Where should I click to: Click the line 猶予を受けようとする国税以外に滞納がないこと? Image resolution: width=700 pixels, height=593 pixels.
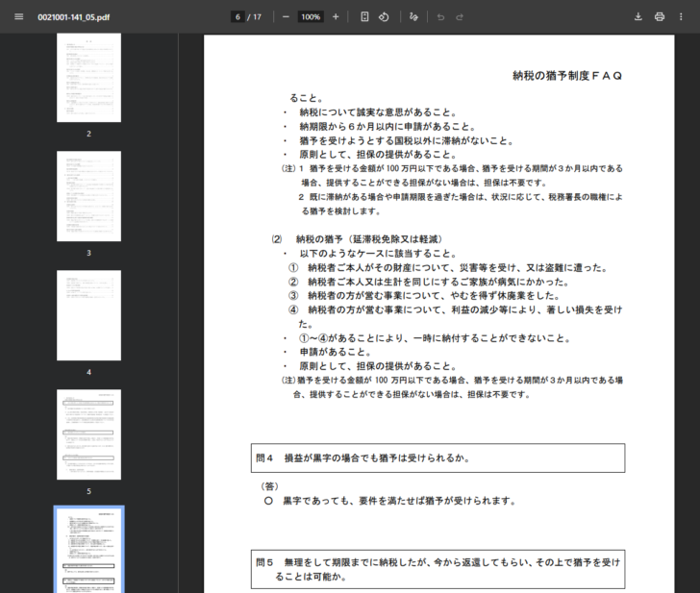point(406,141)
